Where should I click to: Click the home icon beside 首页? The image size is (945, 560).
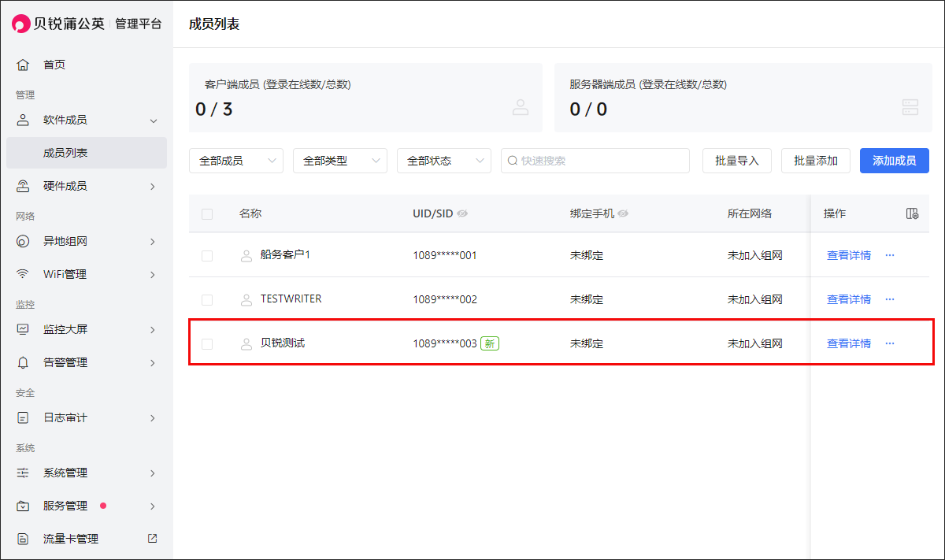[23, 65]
